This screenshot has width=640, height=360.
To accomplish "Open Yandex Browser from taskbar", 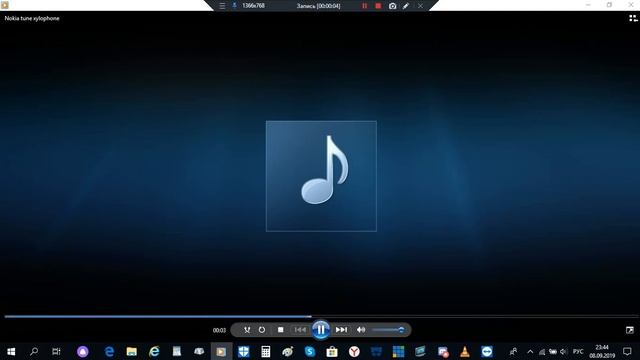I will coord(354,351).
